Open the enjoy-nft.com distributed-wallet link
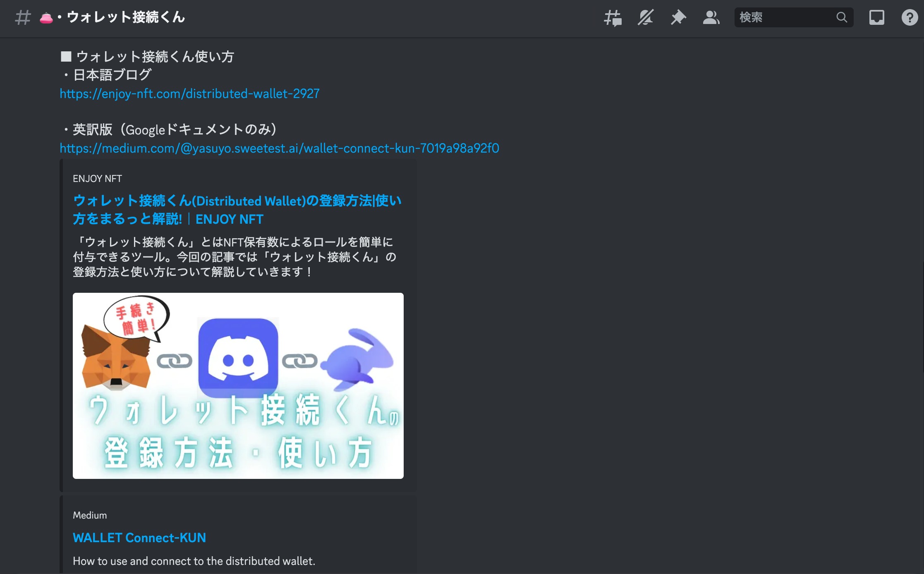The width and height of the screenshot is (924, 574). coord(189,93)
